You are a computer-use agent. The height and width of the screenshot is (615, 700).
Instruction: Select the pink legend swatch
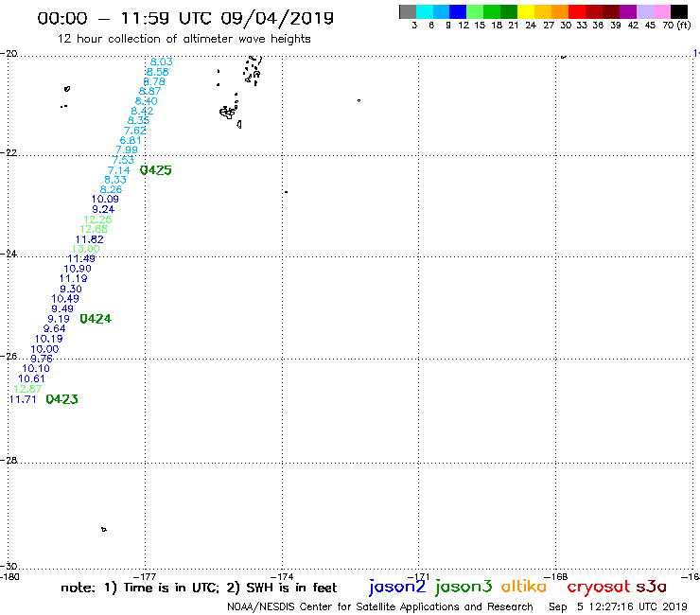coord(661,11)
